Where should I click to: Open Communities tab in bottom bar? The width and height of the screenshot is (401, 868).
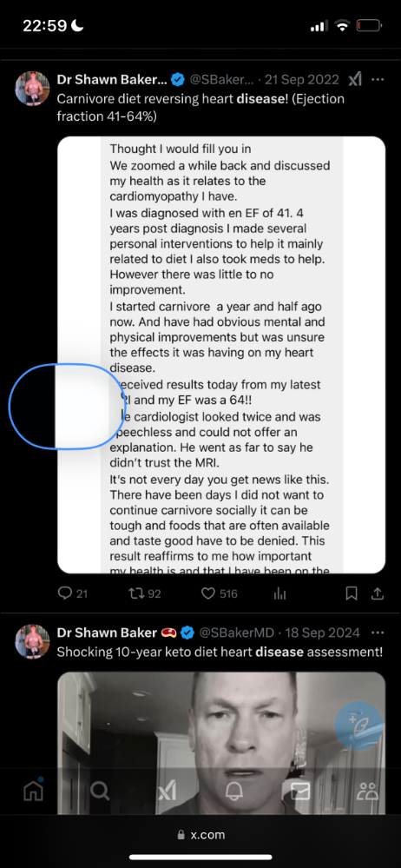367,792
